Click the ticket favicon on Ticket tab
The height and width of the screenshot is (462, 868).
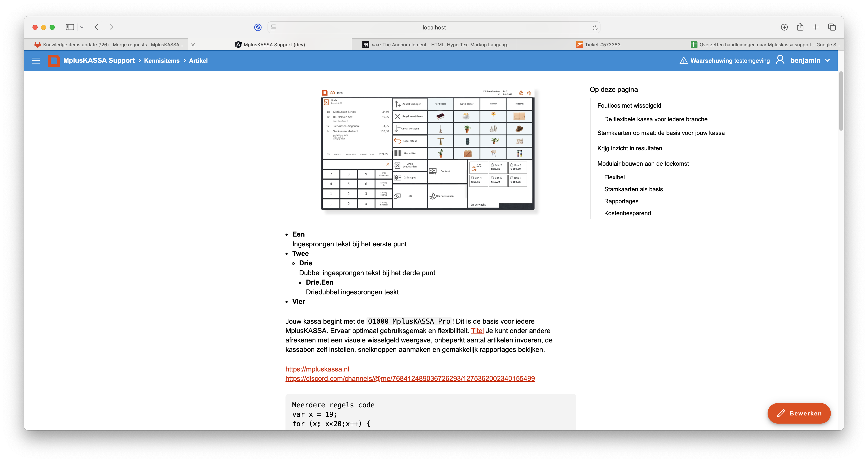[x=579, y=44]
